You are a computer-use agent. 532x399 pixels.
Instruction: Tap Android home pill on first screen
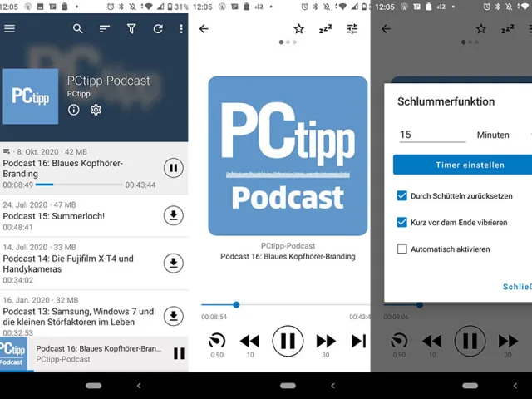(x=94, y=386)
